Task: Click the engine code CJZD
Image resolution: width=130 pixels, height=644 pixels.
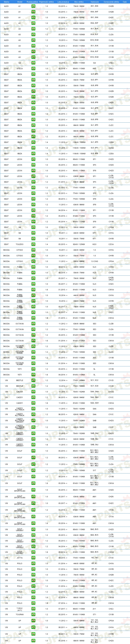Action: point(111,586)
